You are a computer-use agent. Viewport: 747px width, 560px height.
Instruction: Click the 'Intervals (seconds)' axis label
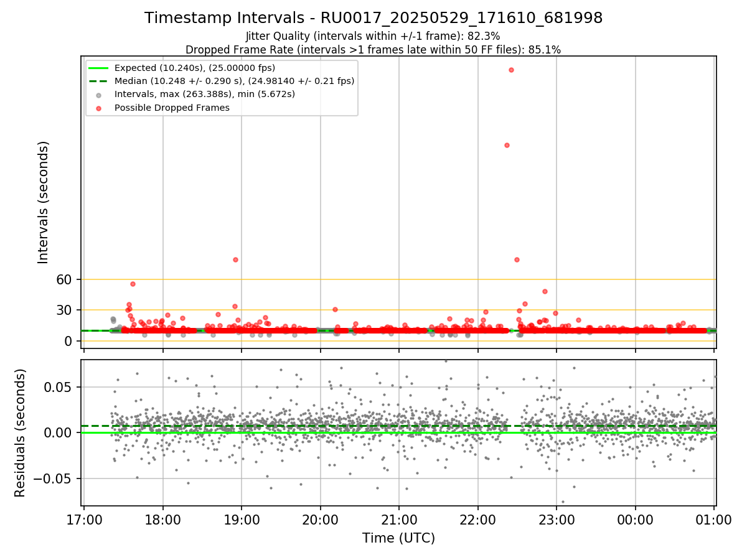[43, 202]
